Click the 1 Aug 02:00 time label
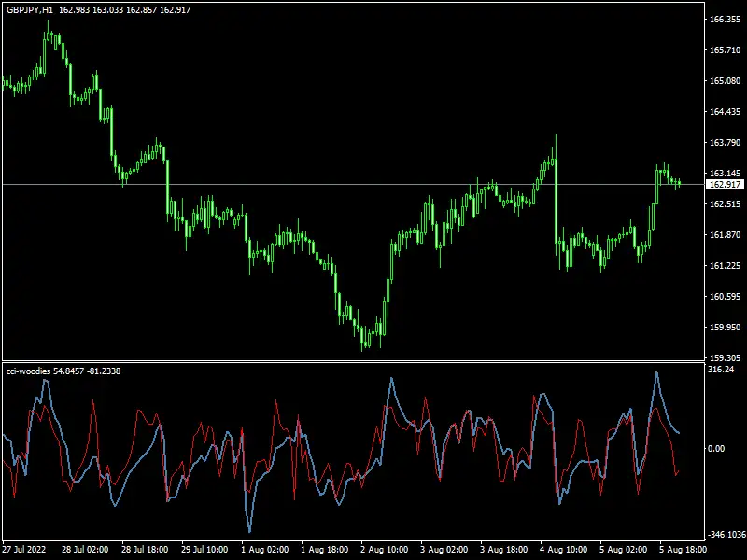747x560 pixels. 264,550
